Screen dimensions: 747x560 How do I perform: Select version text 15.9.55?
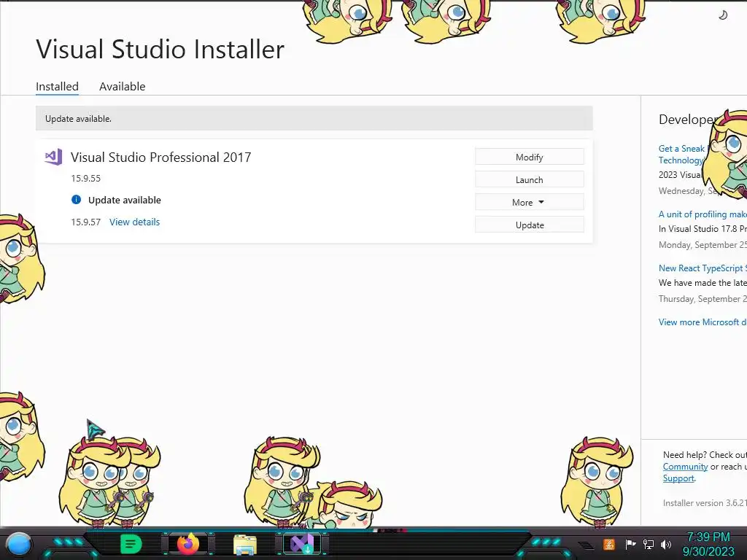point(86,179)
